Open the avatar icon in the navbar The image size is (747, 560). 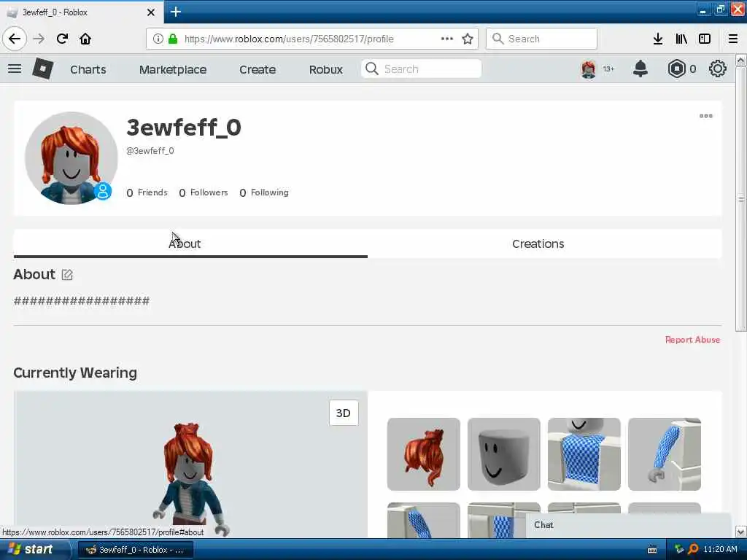[x=589, y=69]
